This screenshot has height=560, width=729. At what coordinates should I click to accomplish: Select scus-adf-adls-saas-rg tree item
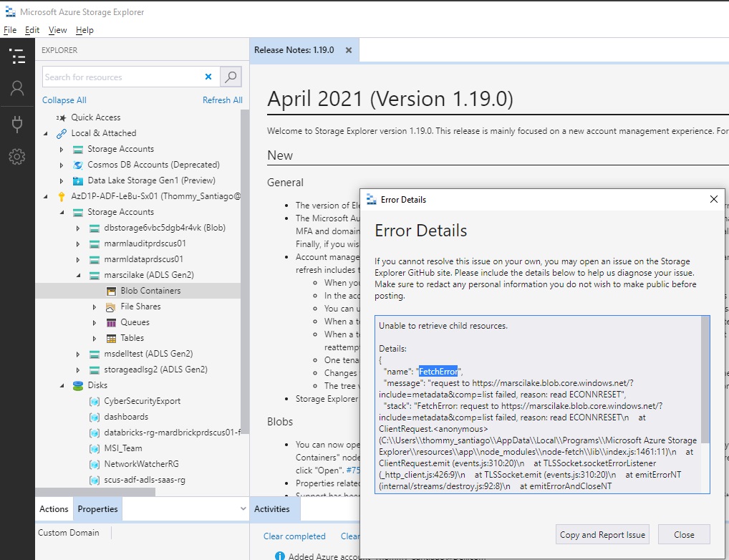coord(145,480)
